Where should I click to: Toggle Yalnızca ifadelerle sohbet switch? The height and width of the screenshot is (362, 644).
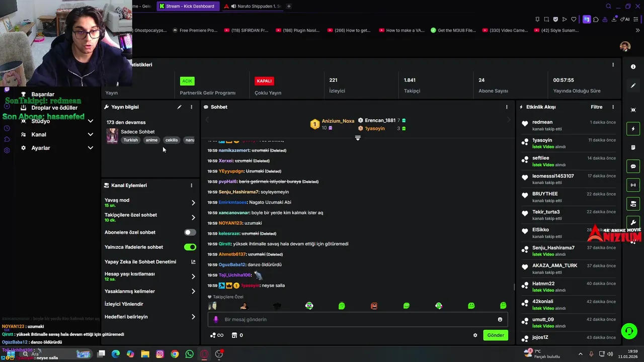coord(190,247)
